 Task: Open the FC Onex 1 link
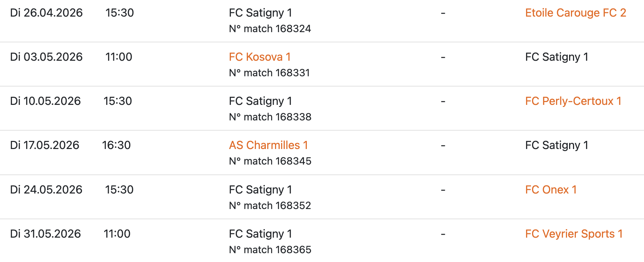coord(551,190)
